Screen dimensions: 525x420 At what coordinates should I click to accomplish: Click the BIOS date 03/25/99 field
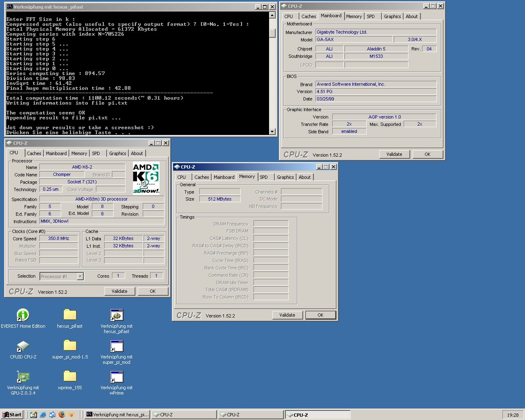tap(376, 99)
